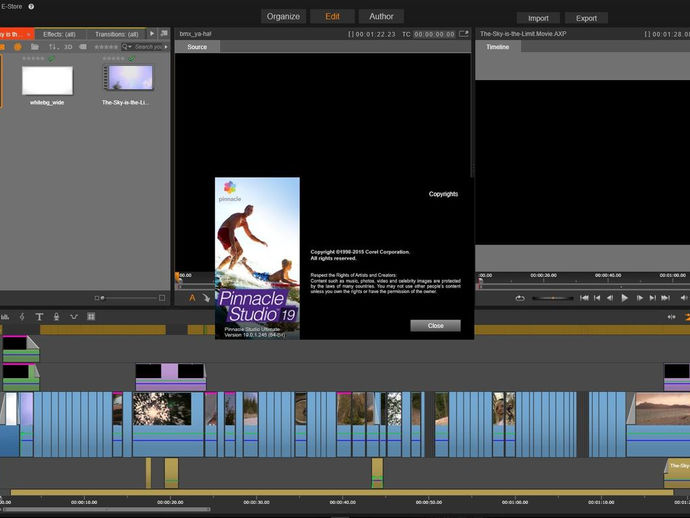Close the About dialog
The height and width of the screenshot is (518, 690).
[x=435, y=326]
